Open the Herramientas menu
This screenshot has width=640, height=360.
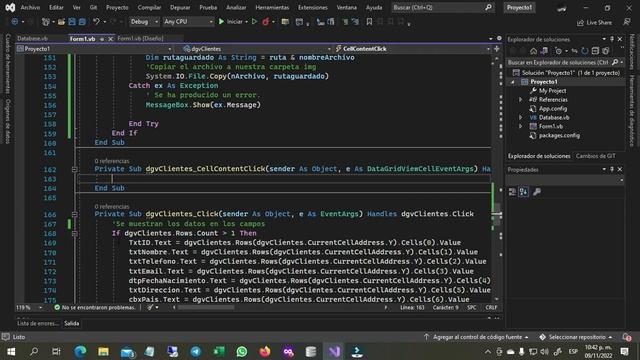tap(272, 7)
